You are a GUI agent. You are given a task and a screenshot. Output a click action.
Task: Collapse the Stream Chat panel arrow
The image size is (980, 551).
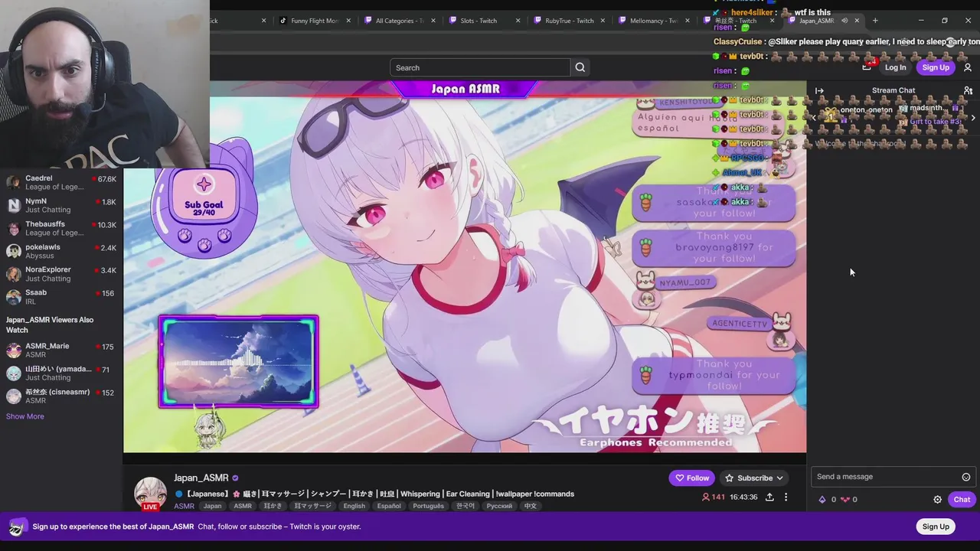pyautogui.click(x=819, y=90)
